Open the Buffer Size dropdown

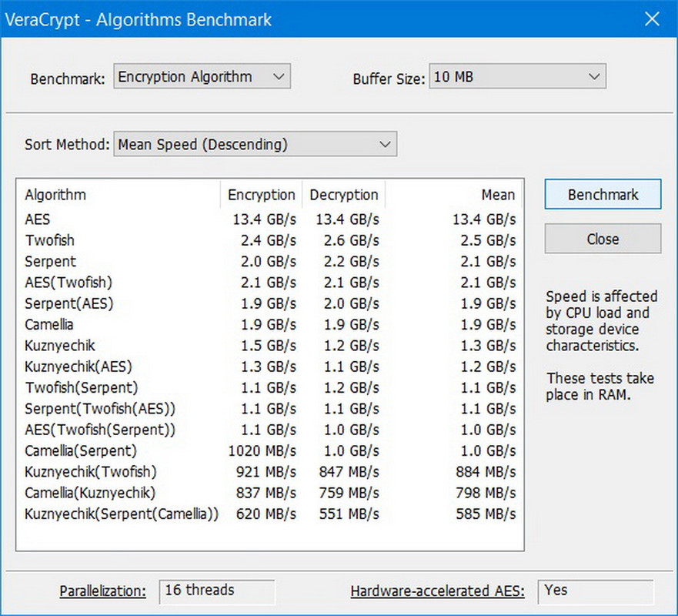[518, 76]
